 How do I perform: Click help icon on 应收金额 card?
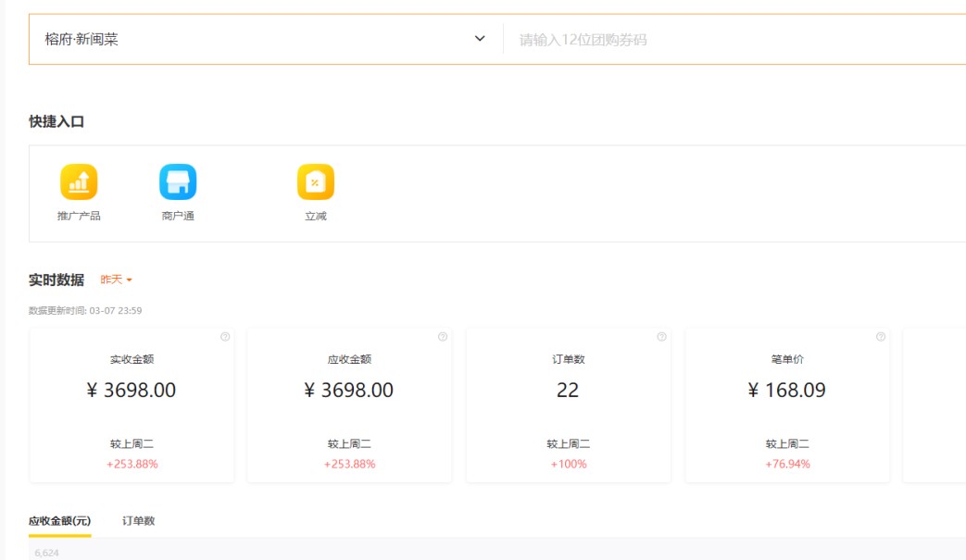[x=443, y=337]
